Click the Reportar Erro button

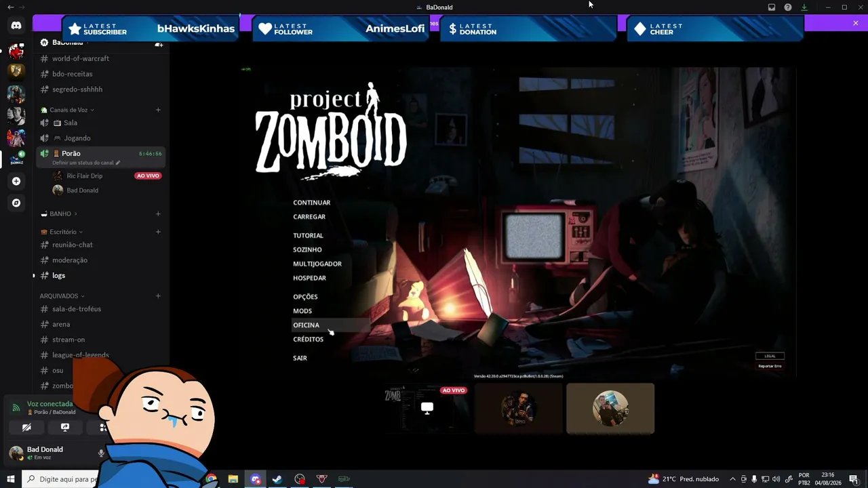[x=770, y=366]
